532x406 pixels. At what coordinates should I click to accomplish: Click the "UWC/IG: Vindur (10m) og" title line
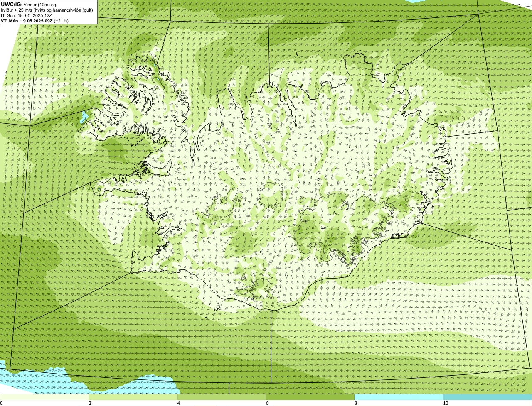tap(29, 5)
